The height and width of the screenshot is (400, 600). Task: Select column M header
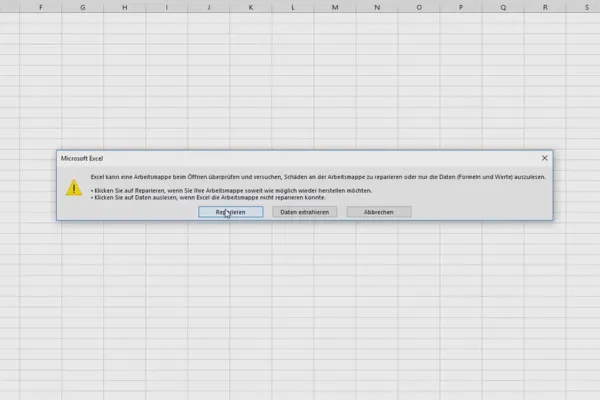click(x=335, y=7)
